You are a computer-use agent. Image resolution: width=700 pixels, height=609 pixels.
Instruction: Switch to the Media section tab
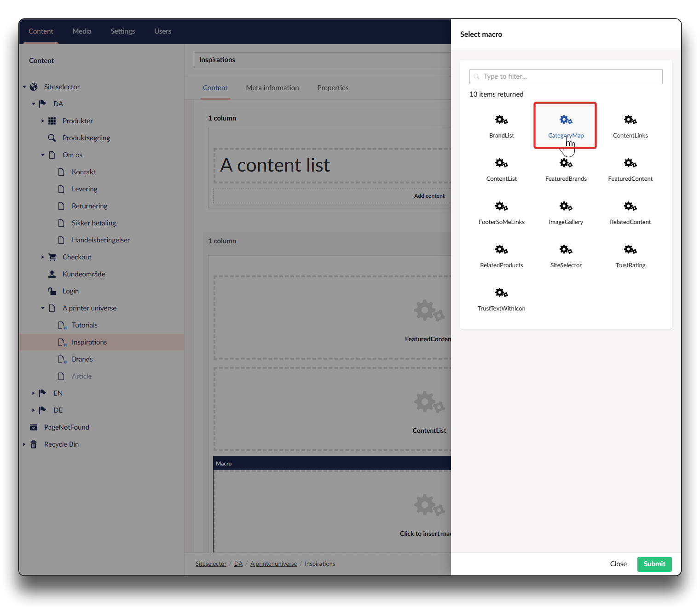pyautogui.click(x=82, y=31)
